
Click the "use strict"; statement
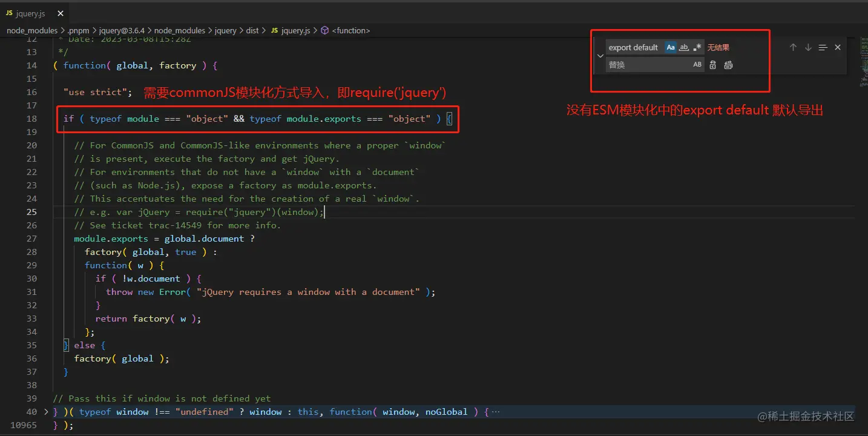point(98,92)
